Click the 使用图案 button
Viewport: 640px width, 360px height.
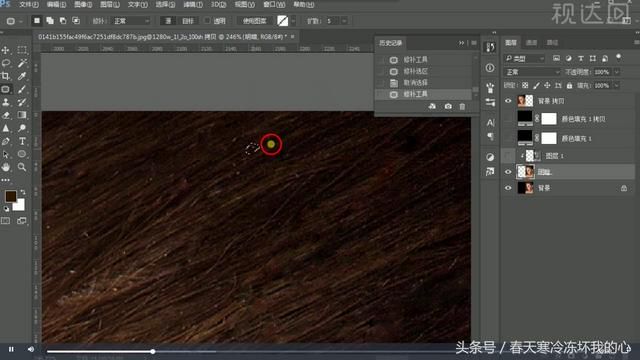pos(255,20)
